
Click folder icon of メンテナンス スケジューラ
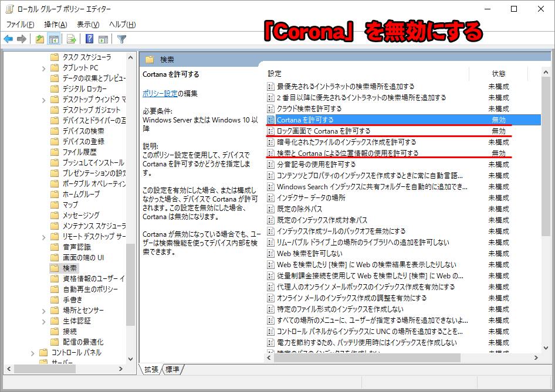coord(55,226)
